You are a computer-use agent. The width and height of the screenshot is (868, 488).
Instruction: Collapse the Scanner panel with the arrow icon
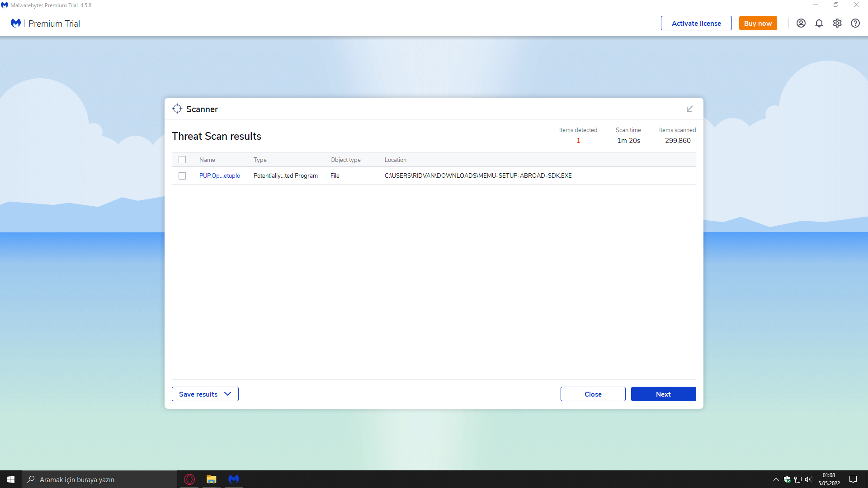pyautogui.click(x=690, y=109)
